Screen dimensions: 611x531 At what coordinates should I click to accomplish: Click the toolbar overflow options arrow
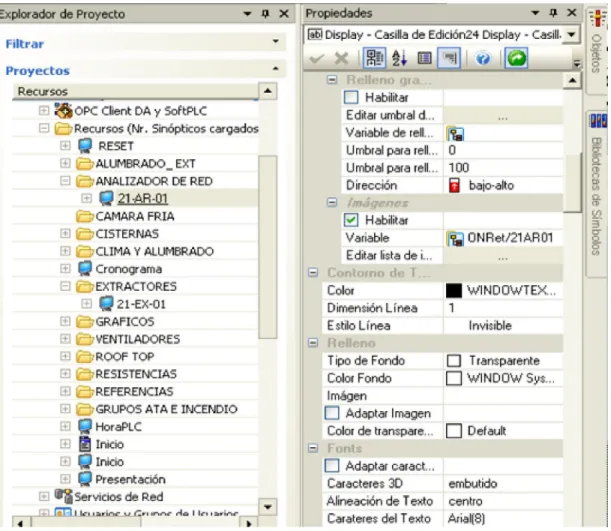coord(577,63)
